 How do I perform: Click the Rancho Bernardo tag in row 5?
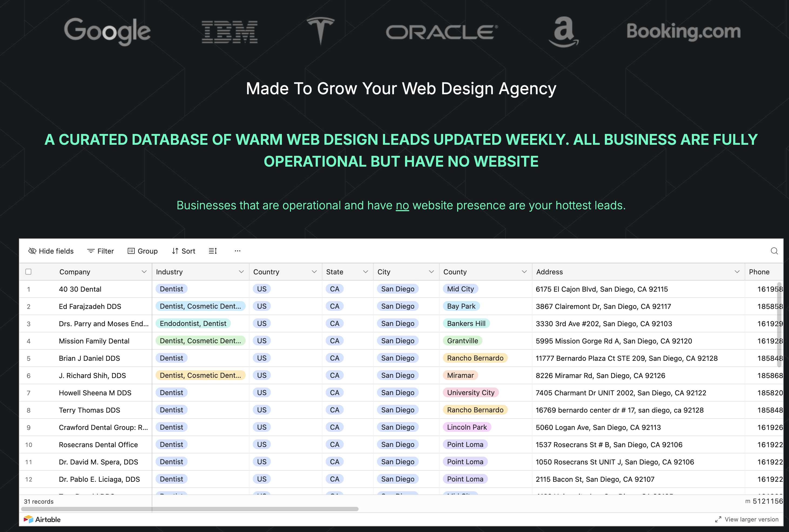pyautogui.click(x=475, y=358)
